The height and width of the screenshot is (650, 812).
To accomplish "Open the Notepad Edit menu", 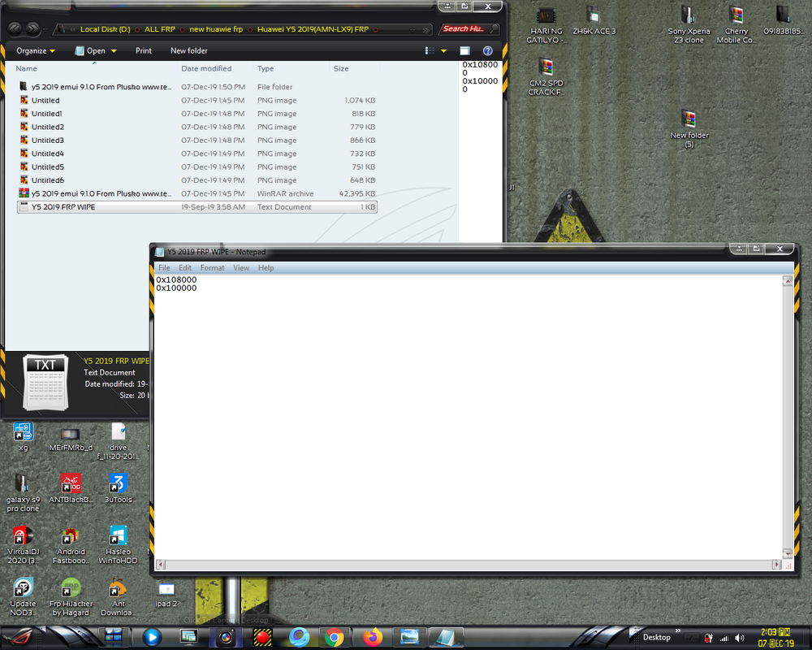I will pyautogui.click(x=185, y=268).
